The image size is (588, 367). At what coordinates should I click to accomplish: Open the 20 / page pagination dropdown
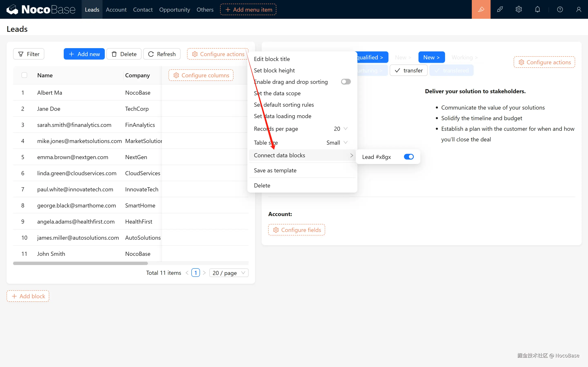(x=229, y=273)
